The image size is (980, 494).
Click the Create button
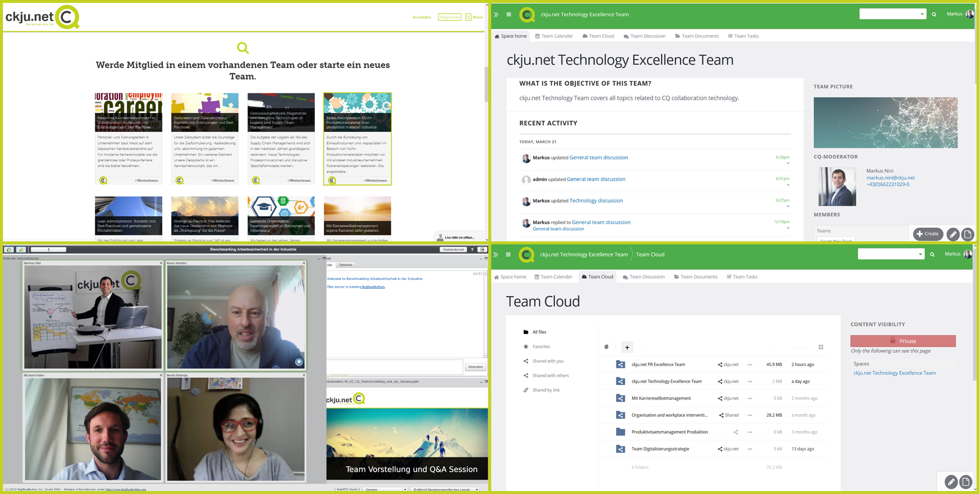[928, 234]
